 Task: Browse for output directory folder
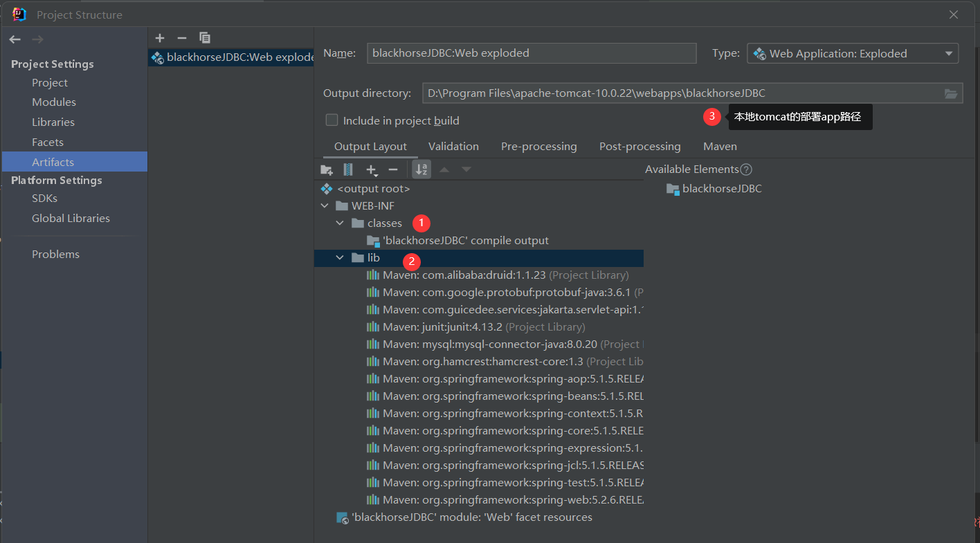pos(951,93)
